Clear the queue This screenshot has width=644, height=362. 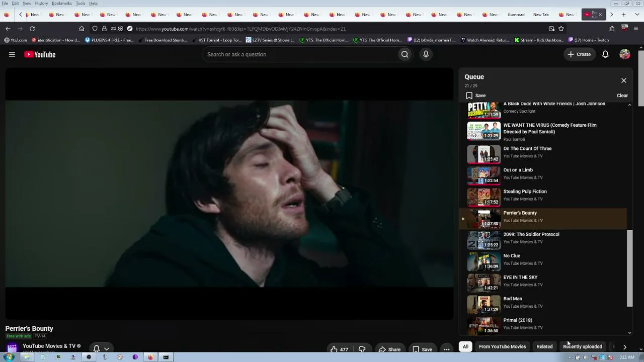pos(622,96)
